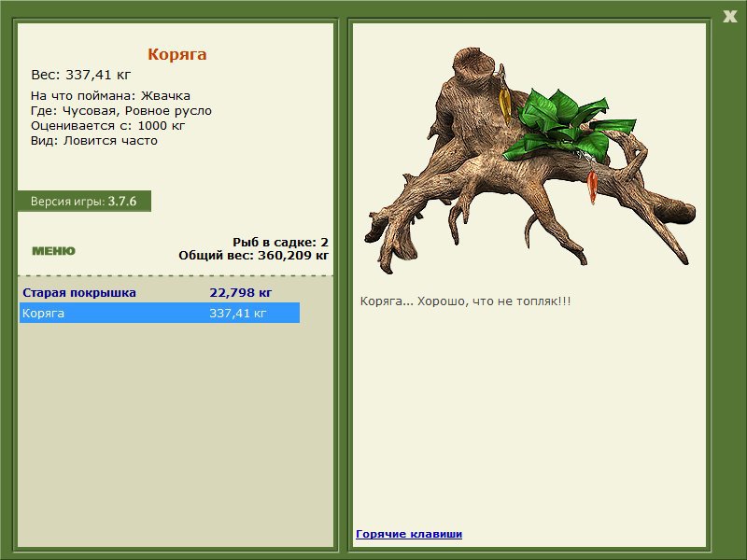The height and width of the screenshot is (560, 747).
Task: Click the 337,41 кг value in list
Action: [x=238, y=313]
